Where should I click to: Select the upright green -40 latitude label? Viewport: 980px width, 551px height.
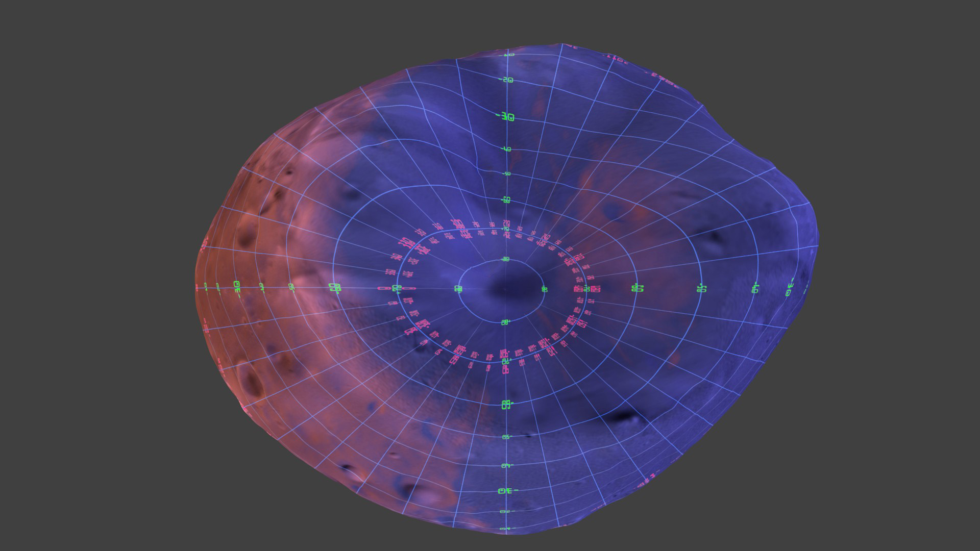tap(506, 149)
